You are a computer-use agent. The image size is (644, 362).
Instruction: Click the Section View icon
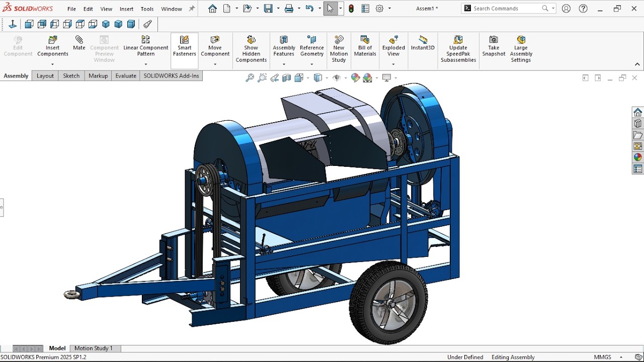pyautogui.click(x=287, y=77)
